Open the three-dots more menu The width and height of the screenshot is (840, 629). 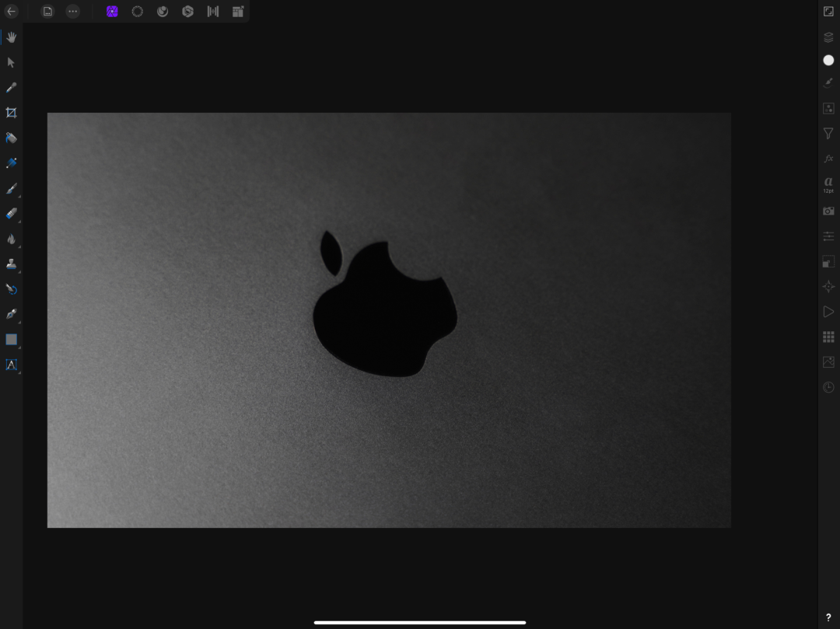coord(73,11)
